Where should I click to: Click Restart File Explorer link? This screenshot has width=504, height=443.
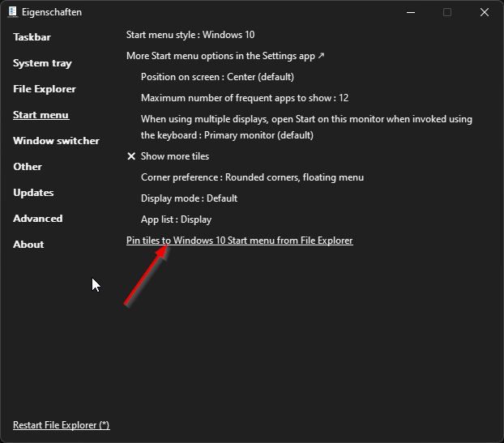(61, 425)
